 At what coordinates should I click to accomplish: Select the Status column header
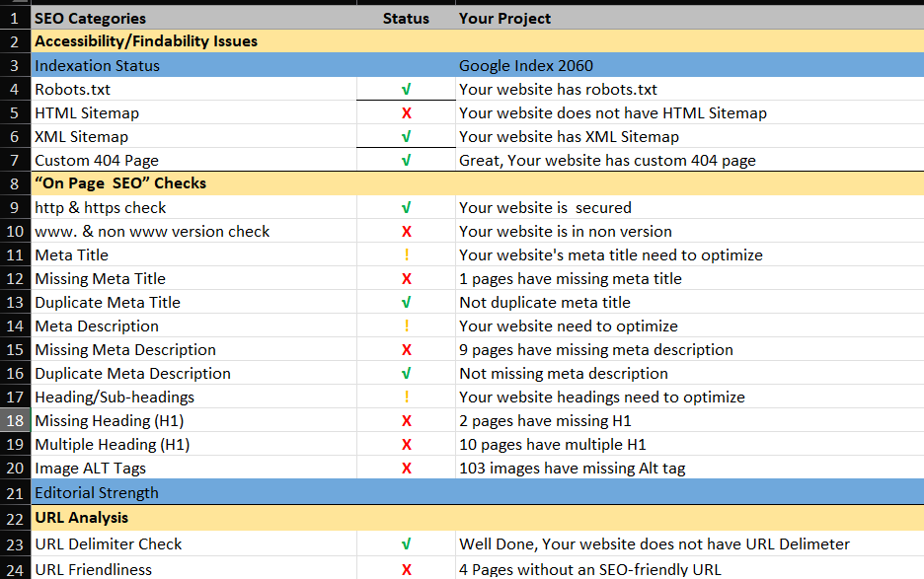[x=405, y=18]
